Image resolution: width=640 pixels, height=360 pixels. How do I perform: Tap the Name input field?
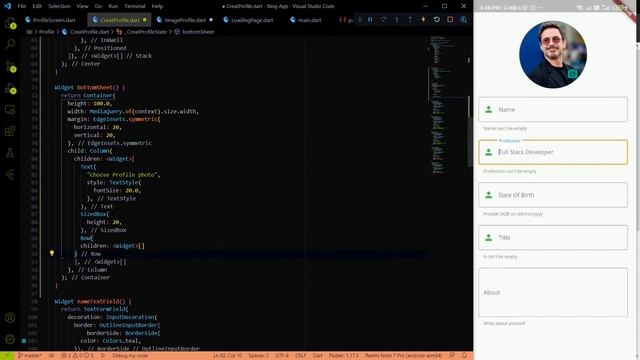[553, 109]
